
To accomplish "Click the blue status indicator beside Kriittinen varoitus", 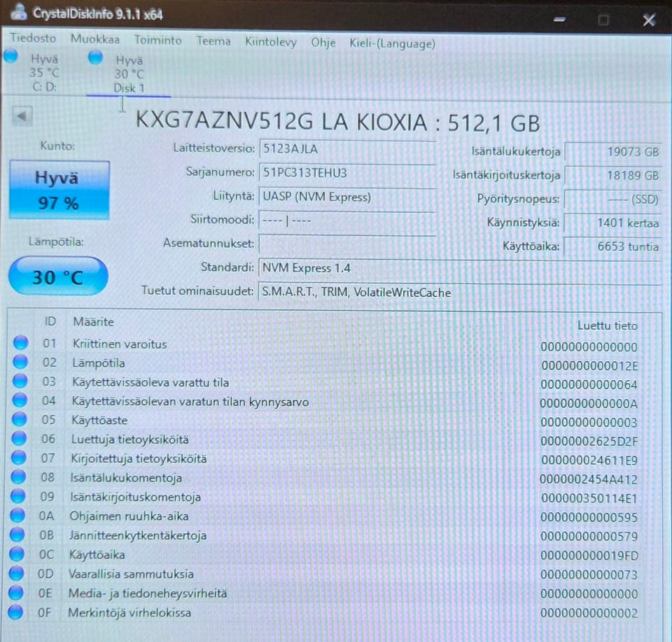I will (x=20, y=344).
